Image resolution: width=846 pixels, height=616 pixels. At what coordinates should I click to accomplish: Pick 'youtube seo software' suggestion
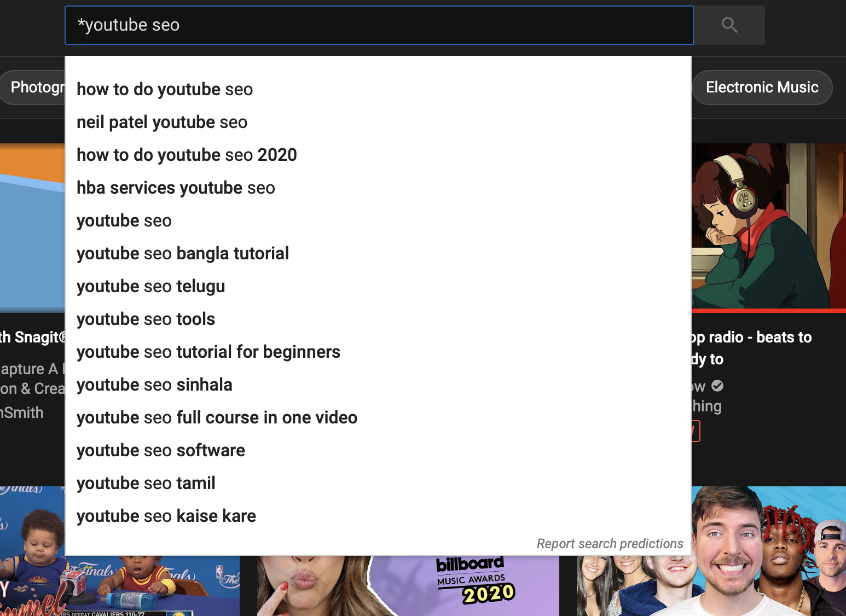[378, 450]
